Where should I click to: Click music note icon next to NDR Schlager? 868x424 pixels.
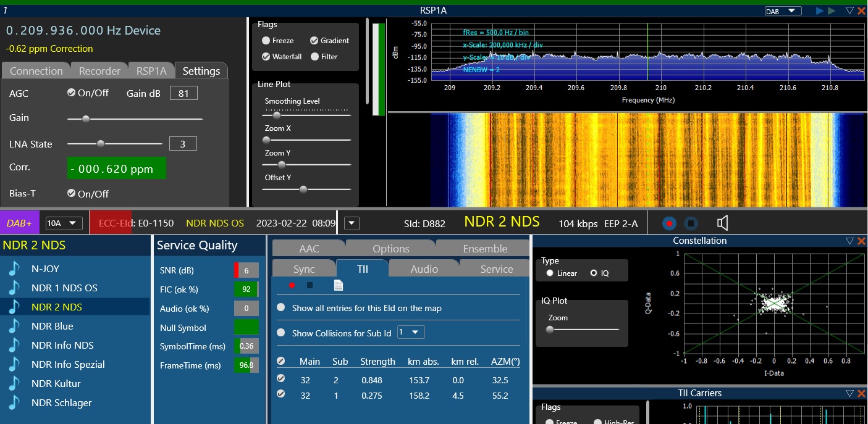point(14,402)
